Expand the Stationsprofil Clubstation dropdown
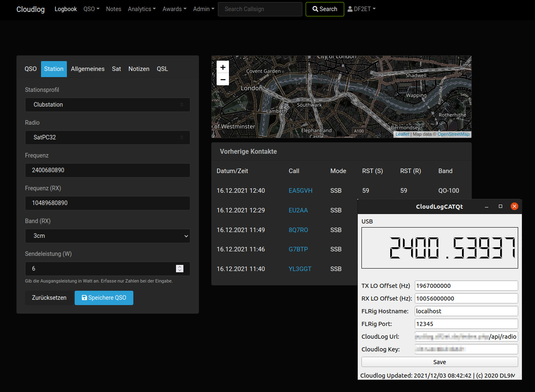535x392 pixels. (x=107, y=105)
